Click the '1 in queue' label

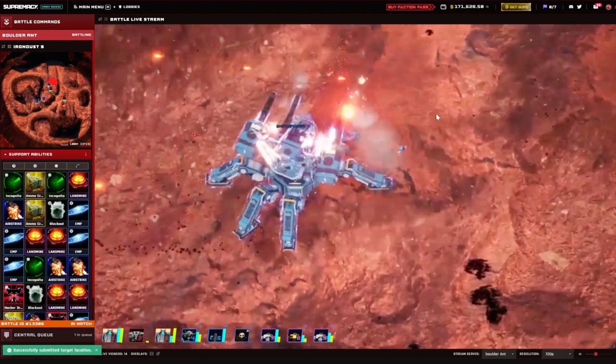click(x=83, y=335)
